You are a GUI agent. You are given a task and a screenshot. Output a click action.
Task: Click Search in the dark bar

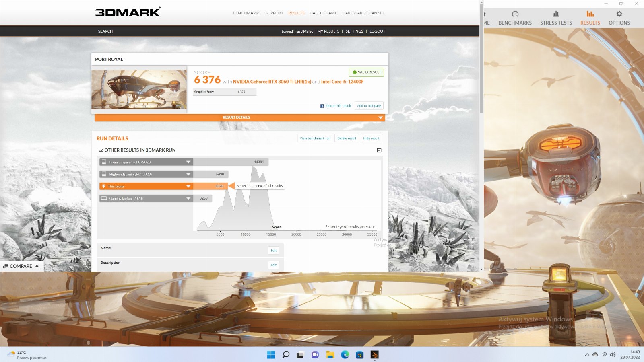(105, 31)
